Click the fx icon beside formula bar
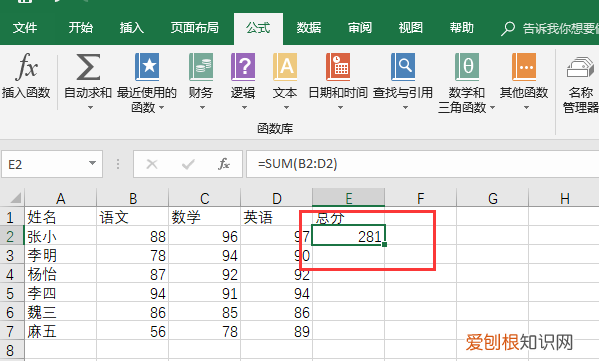Screen dimensions: 599x361 (224, 164)
